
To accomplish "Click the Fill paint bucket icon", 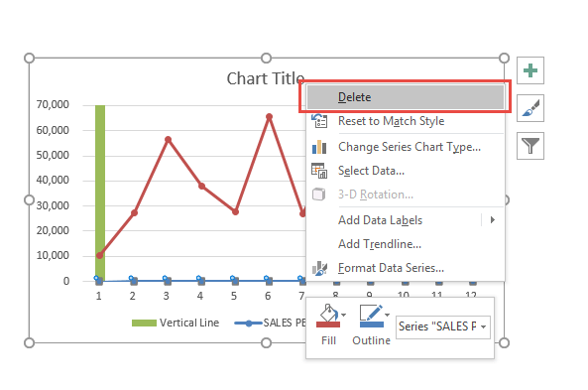I will click(x=328, y=317).
